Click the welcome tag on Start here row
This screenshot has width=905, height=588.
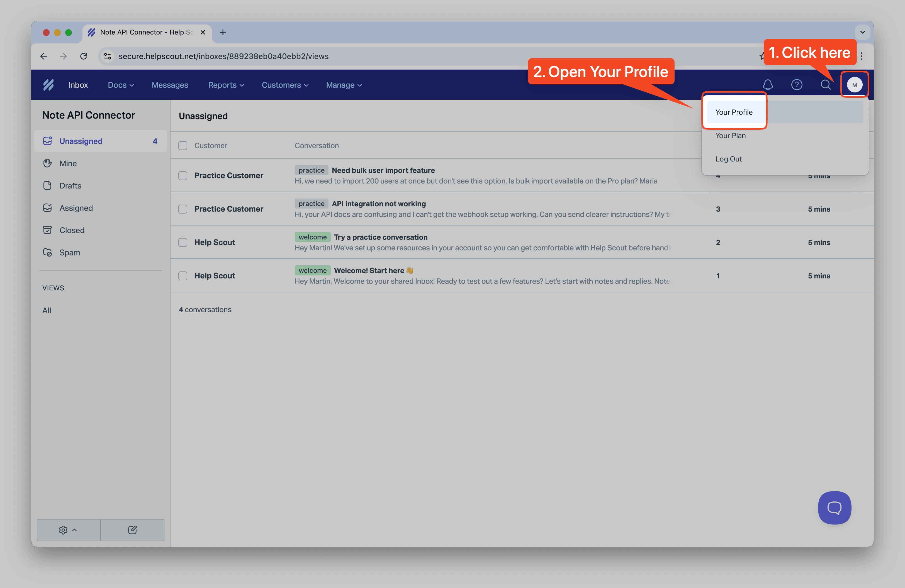click(313, 271)
